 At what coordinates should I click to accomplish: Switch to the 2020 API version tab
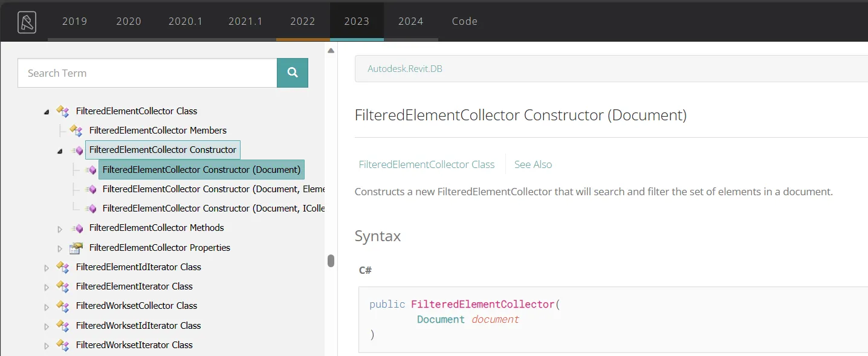coord(129,21)
